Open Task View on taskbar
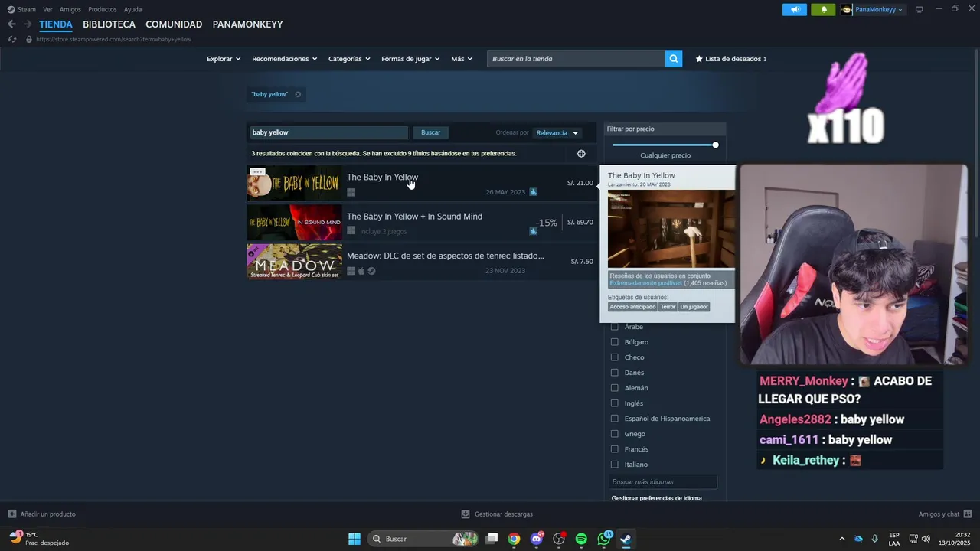This screenshot has height=551, width=980. tap(492, 539)
